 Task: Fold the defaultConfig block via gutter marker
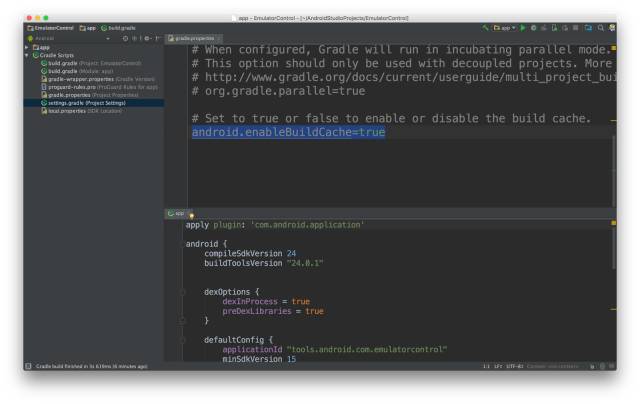pos(182,340)
